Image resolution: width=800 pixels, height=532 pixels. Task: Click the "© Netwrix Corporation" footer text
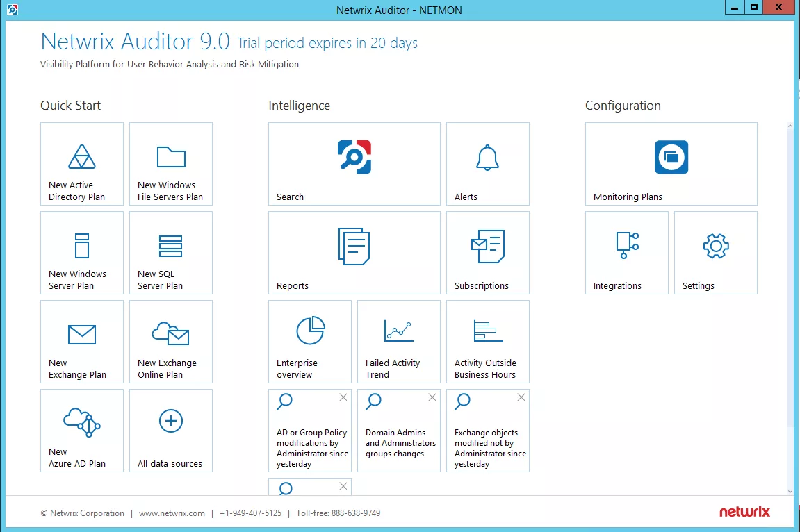point(83,513)
